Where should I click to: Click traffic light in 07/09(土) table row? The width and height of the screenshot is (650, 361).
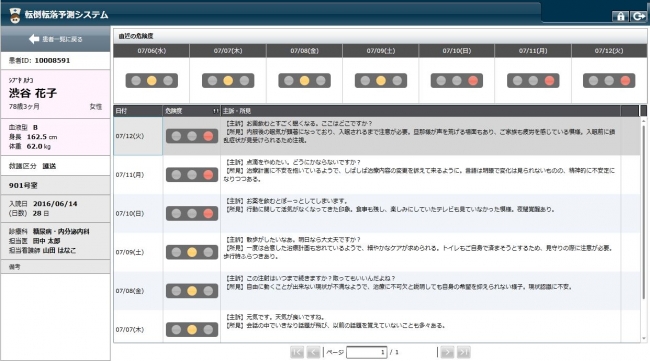click(x=192, y=252)
